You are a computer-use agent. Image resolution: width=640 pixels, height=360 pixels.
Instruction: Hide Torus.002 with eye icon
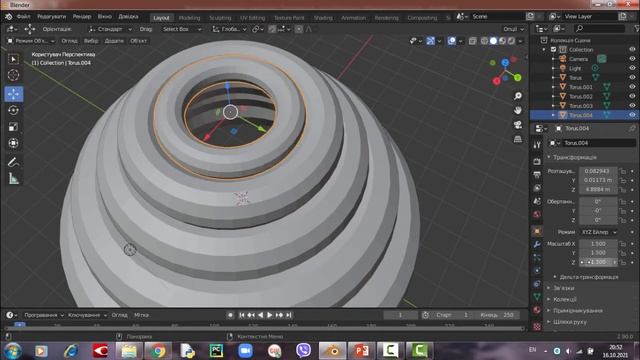click(632, 96)
